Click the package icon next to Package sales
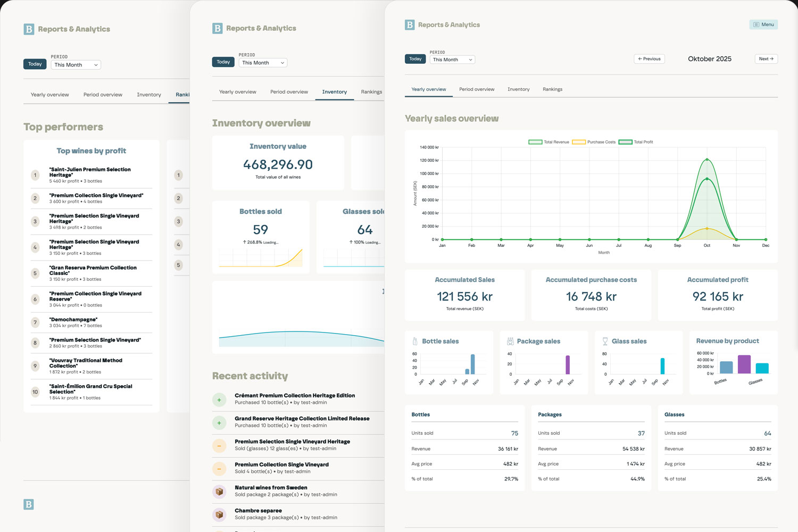 (x=510, y=341)
